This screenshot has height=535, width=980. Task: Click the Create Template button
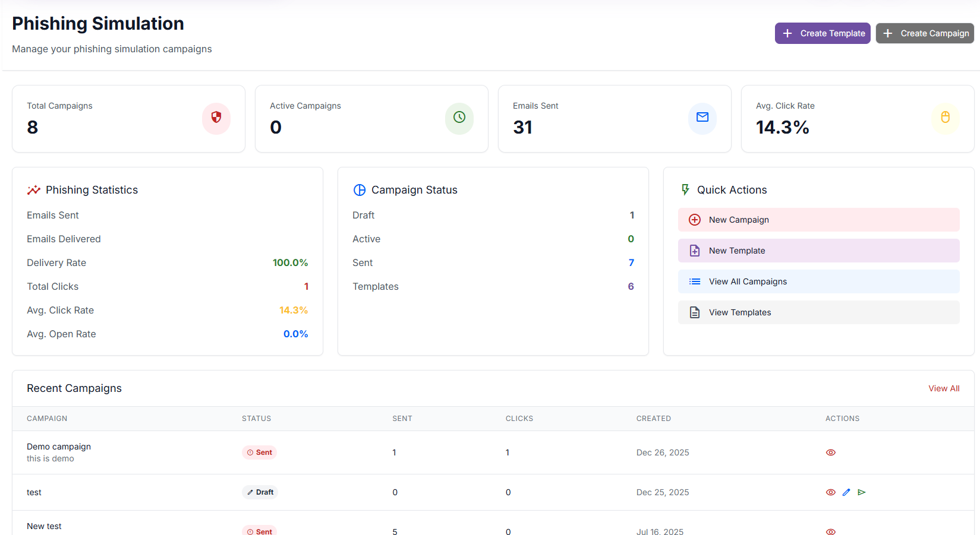(x=823, y=33)
